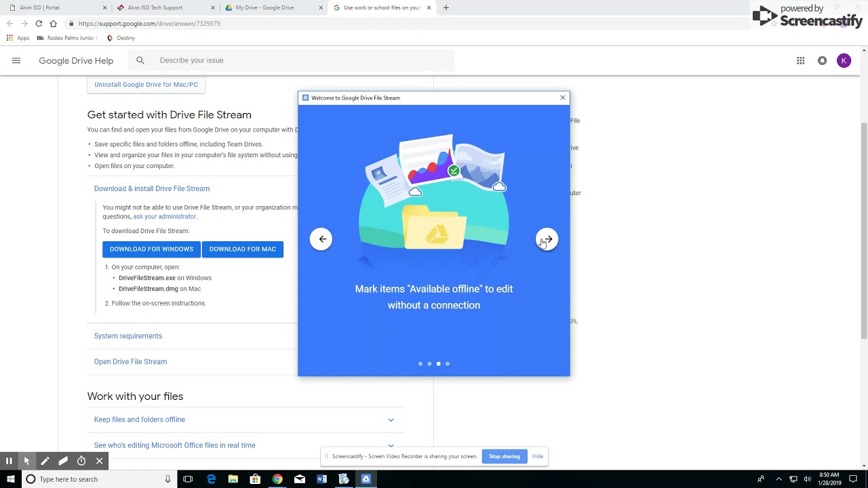868x488 pixels.
Task: Open the Google account avatar K
Action: click(844, 60)
